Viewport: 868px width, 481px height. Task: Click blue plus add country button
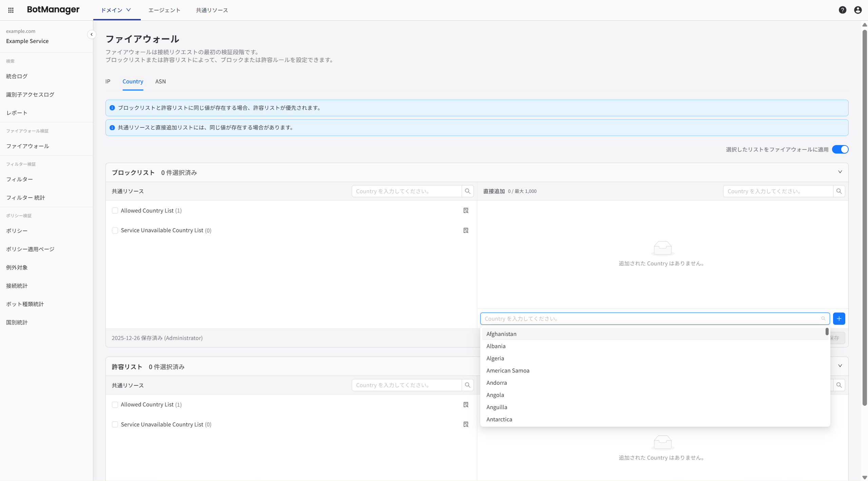click(x=839, y=319)
